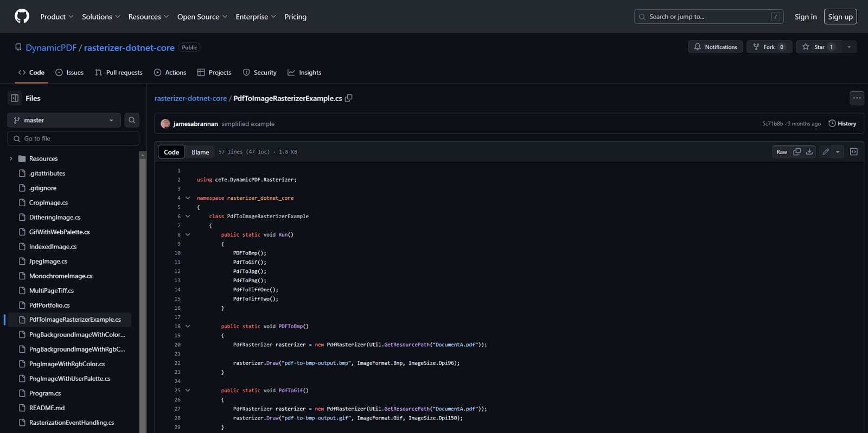View commit History
Viewport: 868px width, 433px height.
click(x=842, y=124)
